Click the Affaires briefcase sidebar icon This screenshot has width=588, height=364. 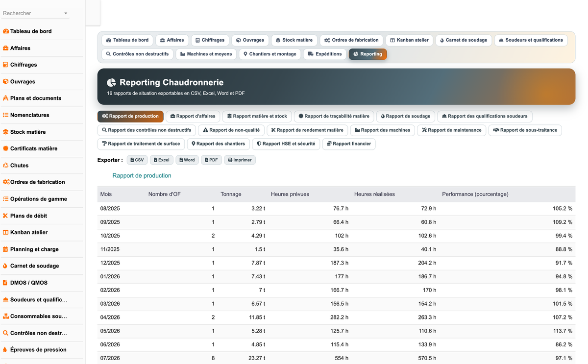point(6,48)
